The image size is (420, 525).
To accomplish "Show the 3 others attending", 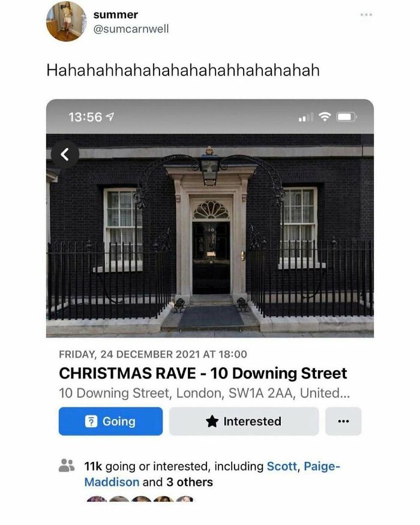I will coord(190,482).
